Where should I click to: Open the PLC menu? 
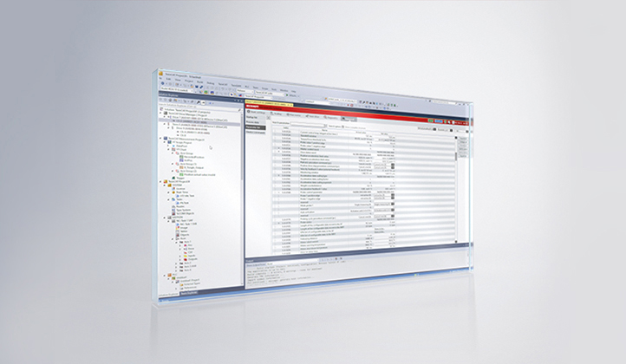(x=247, y=87)
